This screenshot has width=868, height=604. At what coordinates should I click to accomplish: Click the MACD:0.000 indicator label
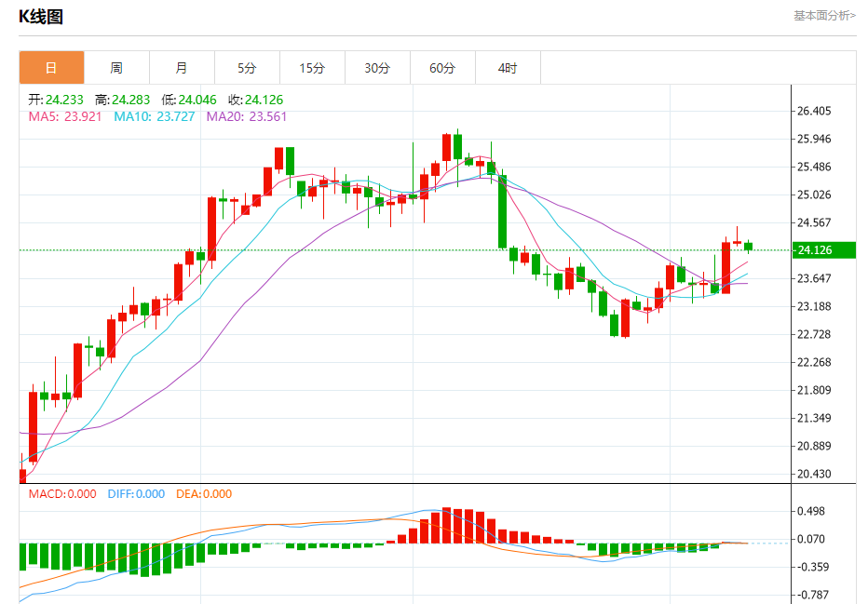pyautogui.click(x=62, y=494)
